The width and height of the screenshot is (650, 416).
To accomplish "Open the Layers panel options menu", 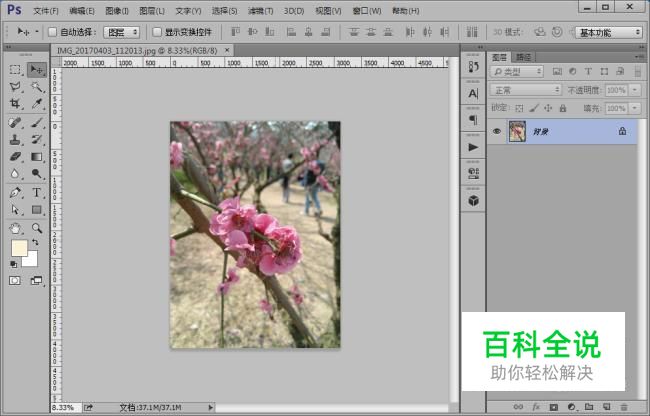I will tap(638, 57).
